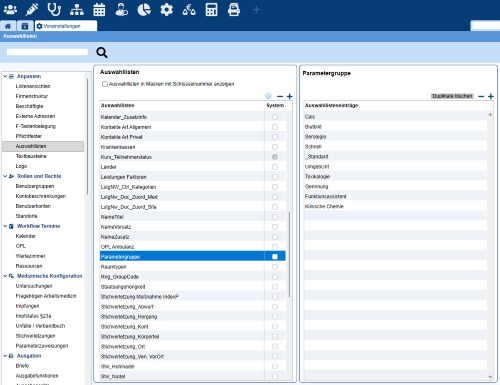The width and height of the screenshot is (500, 385).
Task: Toggle System checkbox for Kurs_Teilnehmerstatus
Action: (275, 157)
